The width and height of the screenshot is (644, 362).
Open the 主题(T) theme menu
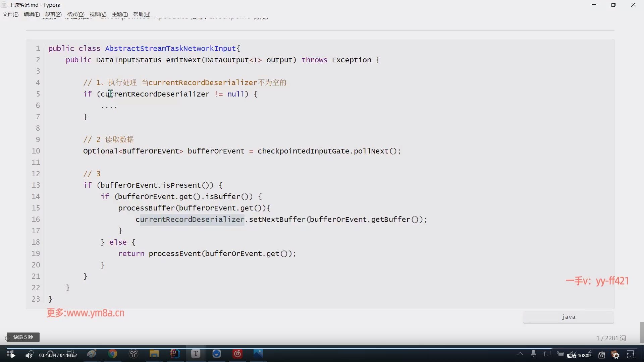(120, 14)
